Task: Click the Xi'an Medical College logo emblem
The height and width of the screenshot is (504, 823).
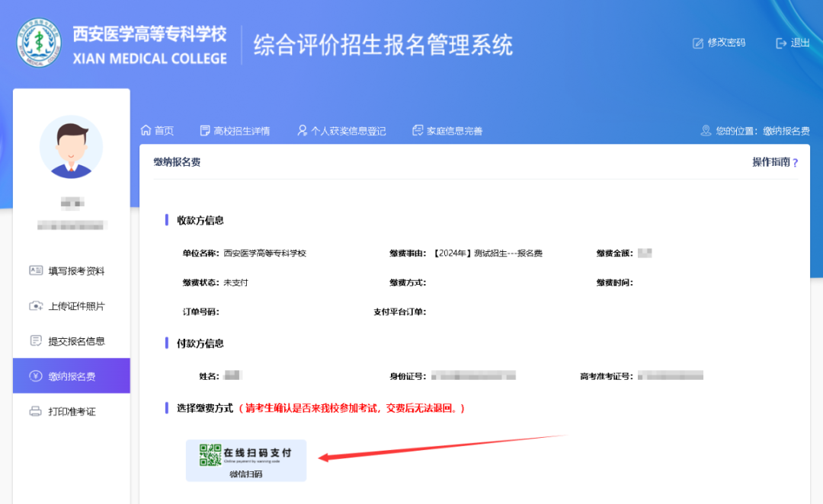Action: click(40, 43)
